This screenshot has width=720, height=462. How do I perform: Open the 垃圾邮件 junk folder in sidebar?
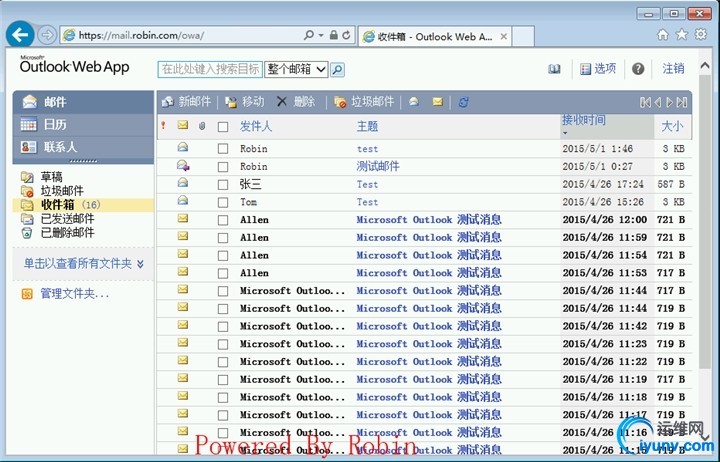[62, 191]
